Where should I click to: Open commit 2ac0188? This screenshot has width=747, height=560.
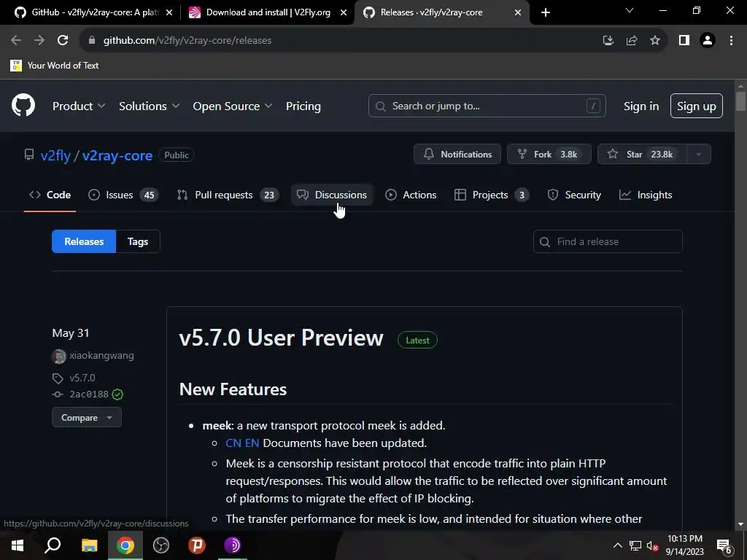(x=89, y=394)
